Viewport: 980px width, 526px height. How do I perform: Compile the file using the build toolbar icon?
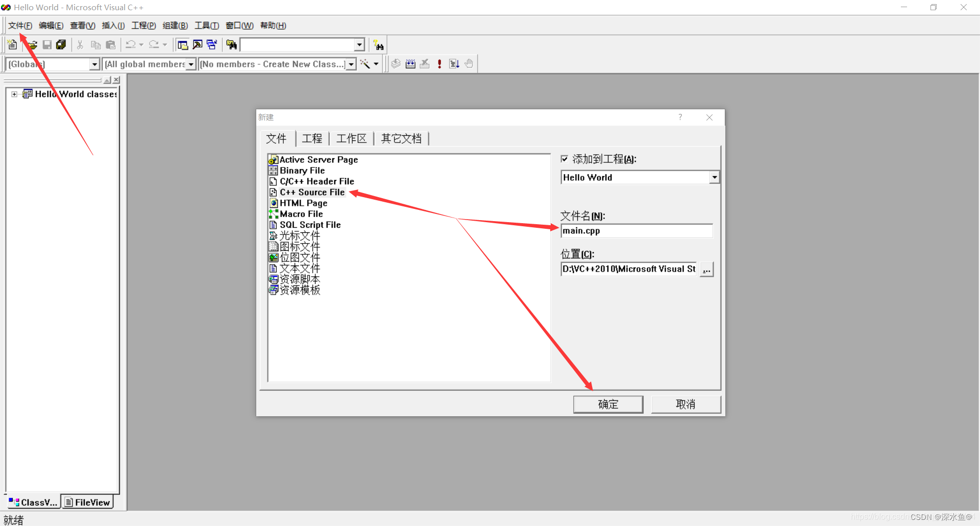[x=396, y=63]
